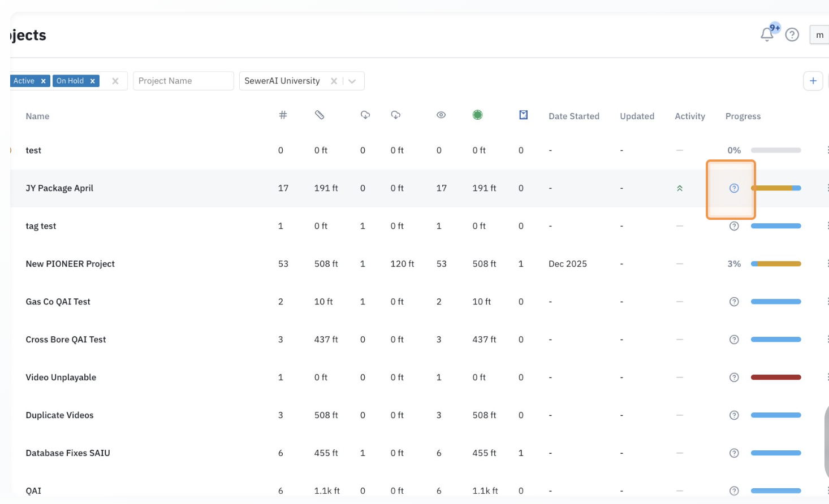Screen dimensions: 829x504
Task: Sort table by Progress column
Action: click(742, 116)
